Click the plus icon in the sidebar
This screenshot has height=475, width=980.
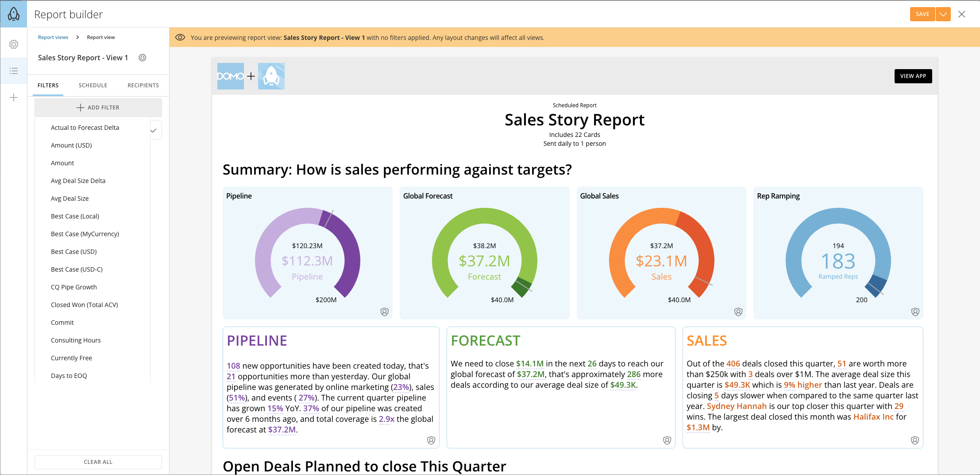click(x=14, y=97)
